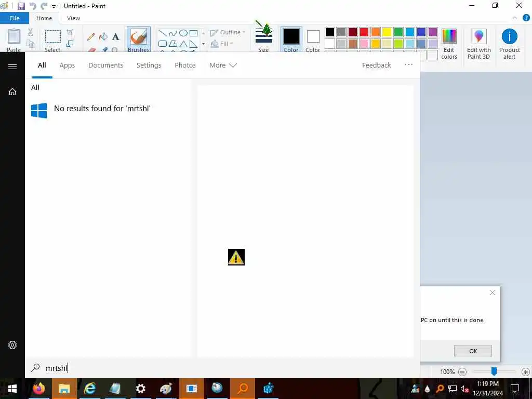The image size is (532, 399).
Task: Click the Save icon in Paint title bar
Action: (21, 6)
